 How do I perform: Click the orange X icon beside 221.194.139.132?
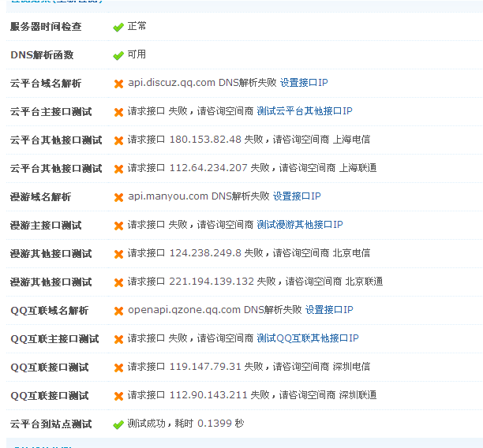pos(118,282)
